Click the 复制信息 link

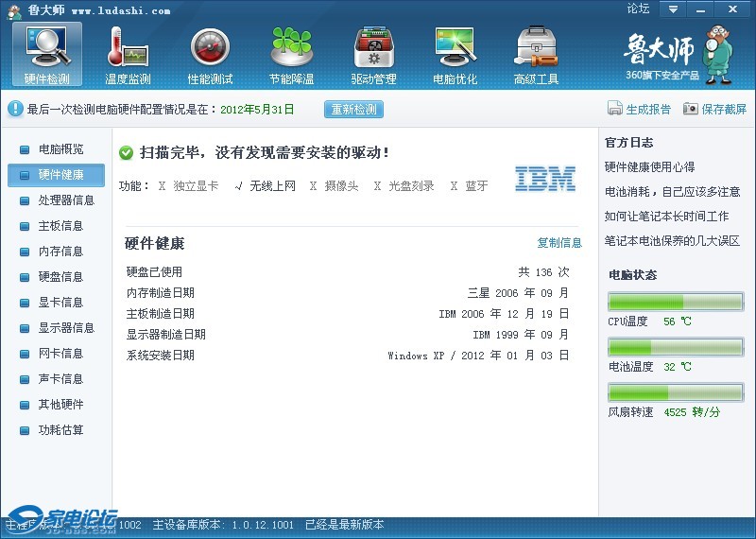[559, 243]
